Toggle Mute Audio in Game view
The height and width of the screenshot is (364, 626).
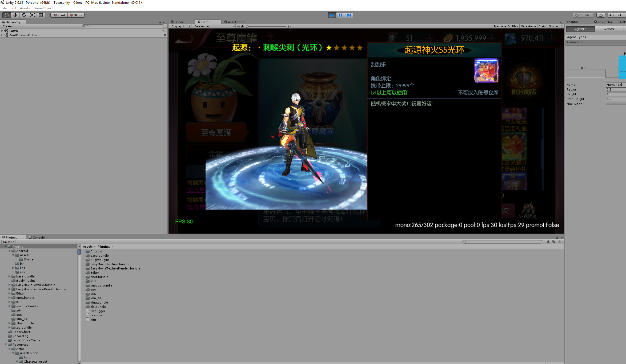click(528, 26)
